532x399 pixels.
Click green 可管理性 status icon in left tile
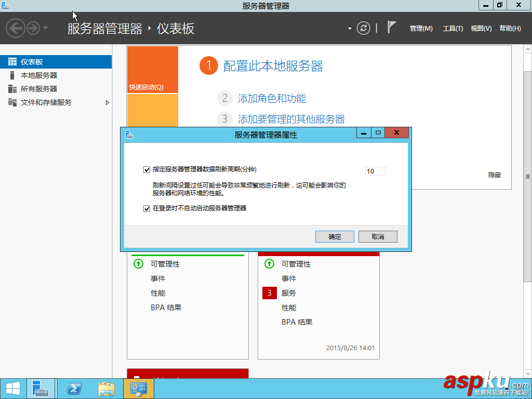tap(138, 263)
